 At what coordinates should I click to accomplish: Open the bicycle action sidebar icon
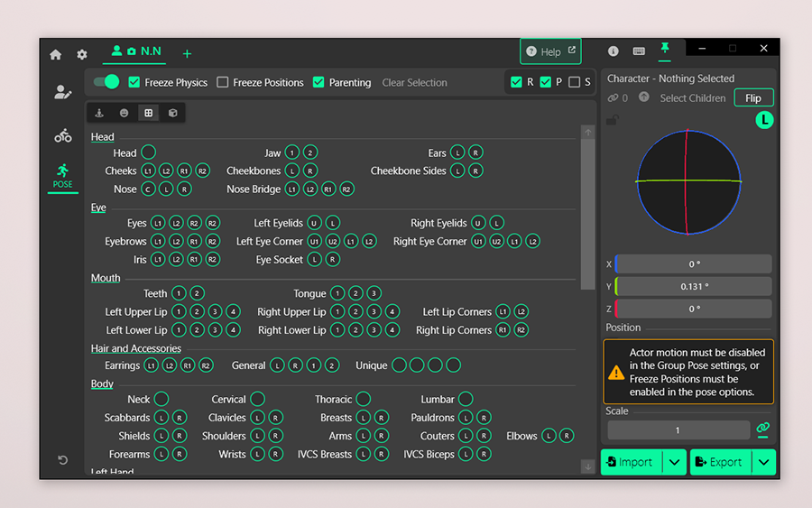click(x=62, y=136)
